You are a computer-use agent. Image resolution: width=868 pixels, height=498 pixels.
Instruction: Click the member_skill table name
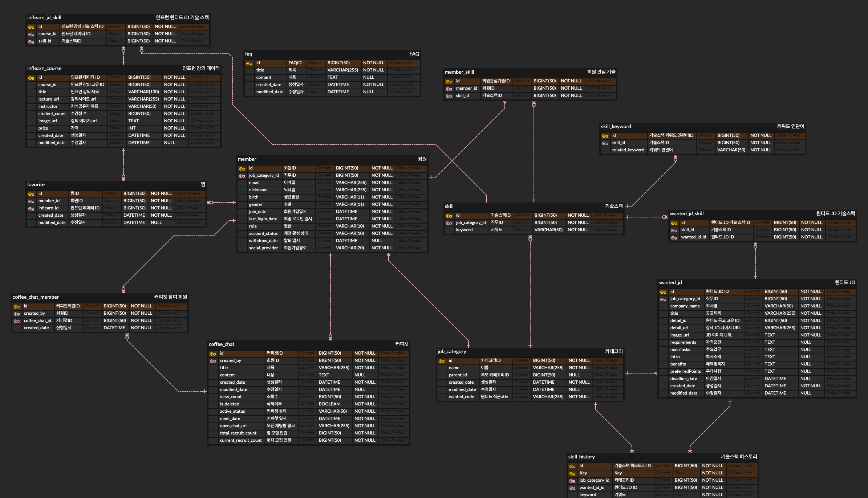pos(459,72)
